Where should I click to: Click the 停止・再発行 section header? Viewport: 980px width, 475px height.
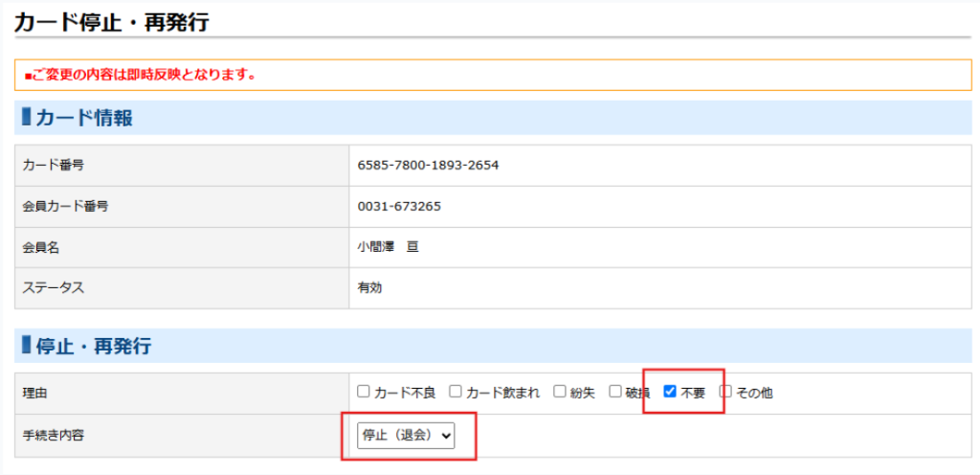click(93, 346)
